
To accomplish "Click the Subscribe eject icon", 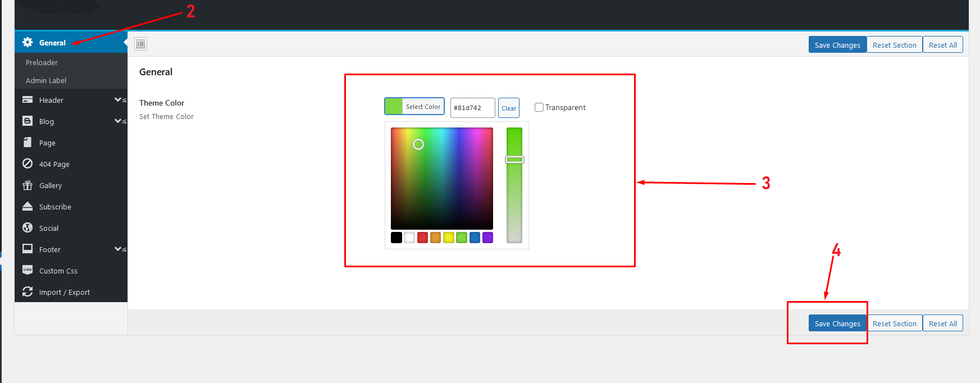I will click(28, 207).
